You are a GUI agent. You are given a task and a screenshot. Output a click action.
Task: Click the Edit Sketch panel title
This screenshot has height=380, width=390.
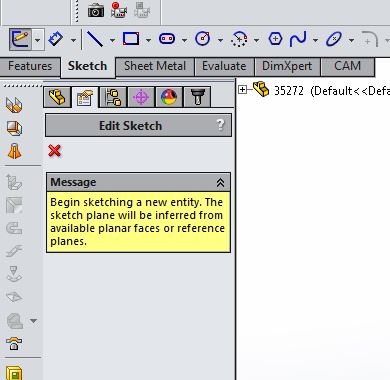pyautogui.click(x=130, y=126)
